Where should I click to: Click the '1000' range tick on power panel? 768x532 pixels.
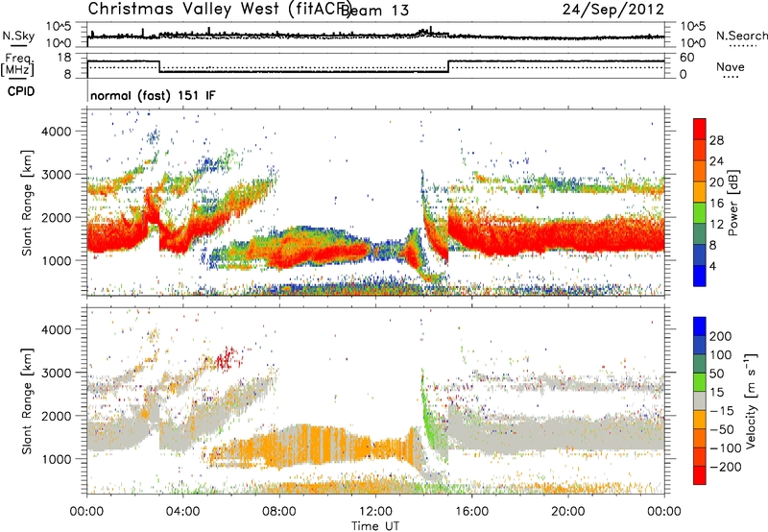coord(56,260)
